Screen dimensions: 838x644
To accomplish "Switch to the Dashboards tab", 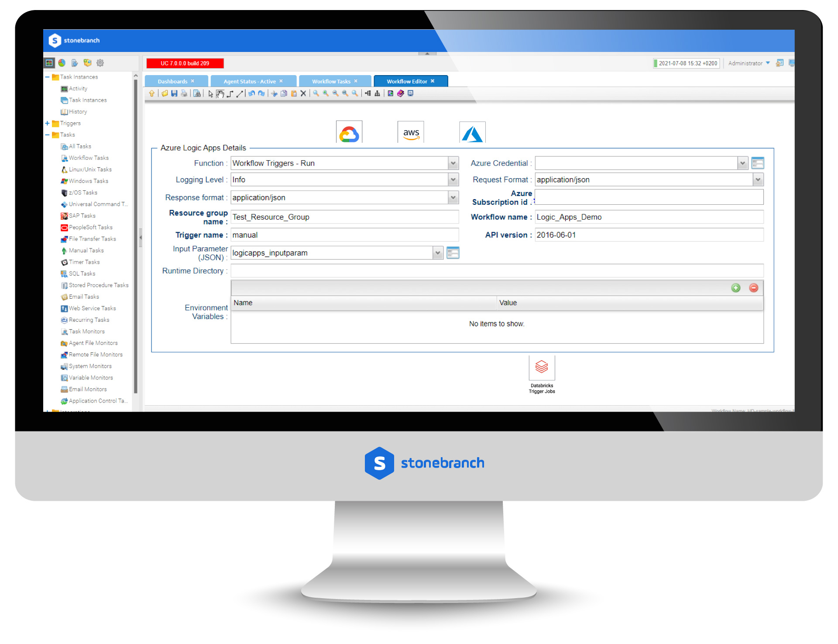I will click(x=172, y=82).
